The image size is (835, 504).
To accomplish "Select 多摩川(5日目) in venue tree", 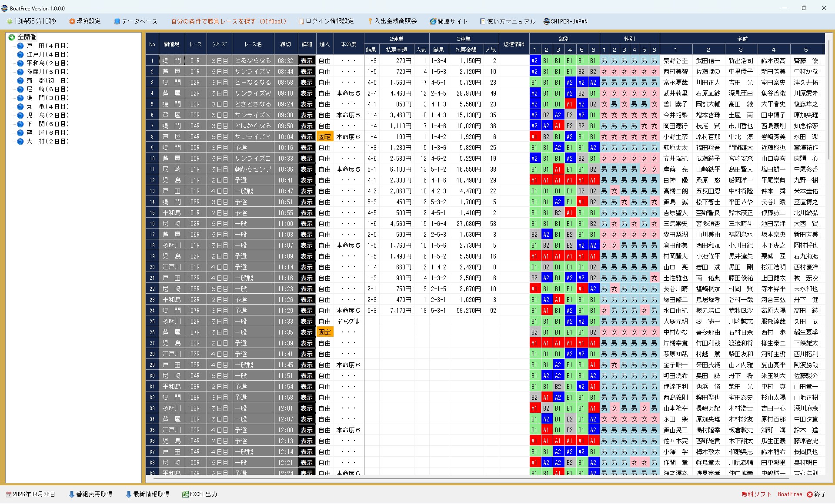I will 48,72.
